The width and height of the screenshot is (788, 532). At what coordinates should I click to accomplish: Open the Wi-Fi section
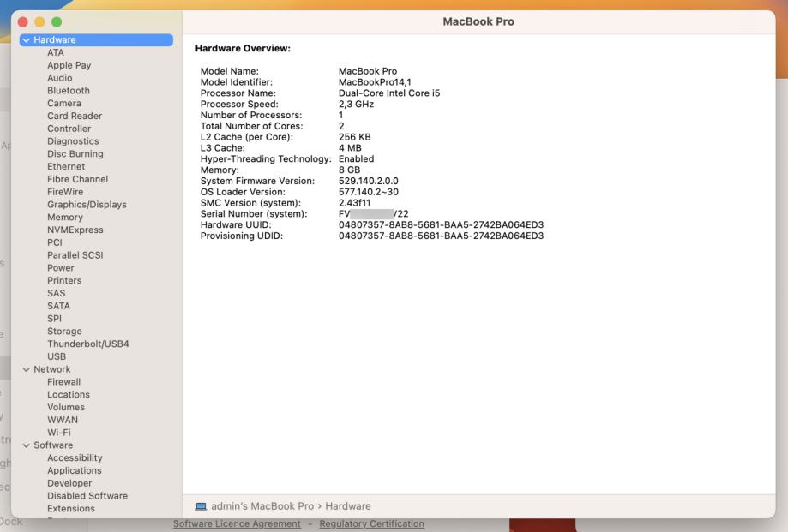pyautogui.click(x=59, y=433)
